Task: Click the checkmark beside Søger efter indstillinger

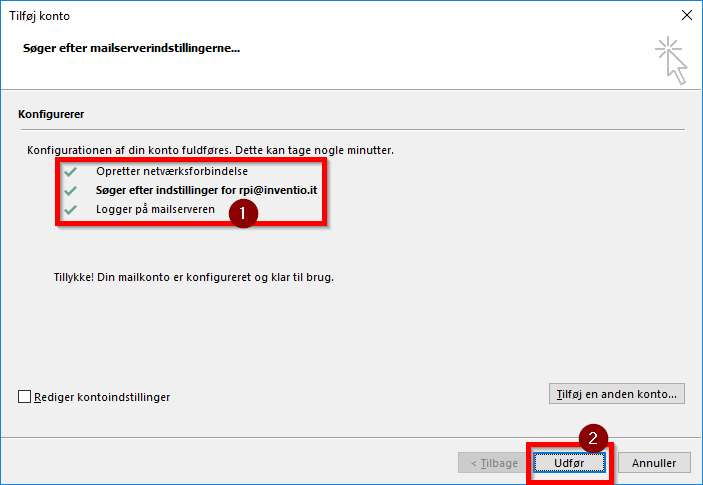Action: point(70,191)
